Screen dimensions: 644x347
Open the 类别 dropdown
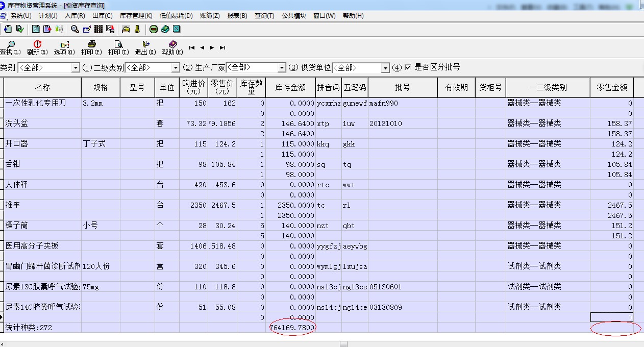coord(76,68)
